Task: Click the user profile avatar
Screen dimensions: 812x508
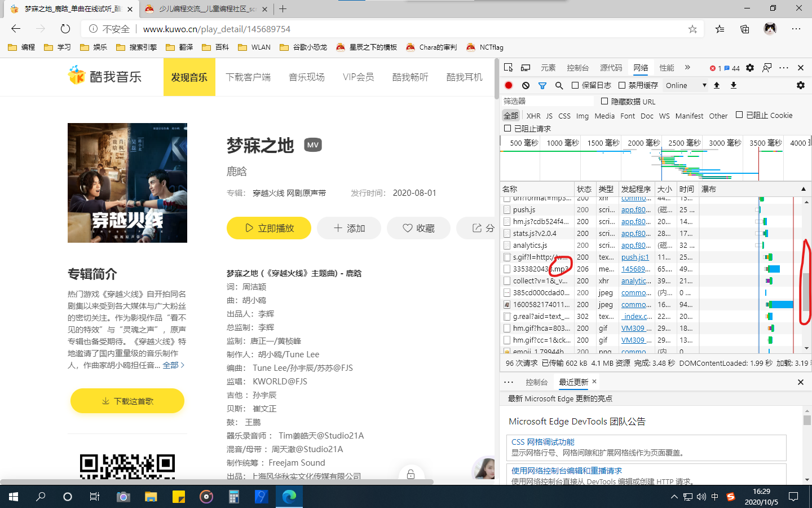Action: point(770,29)
